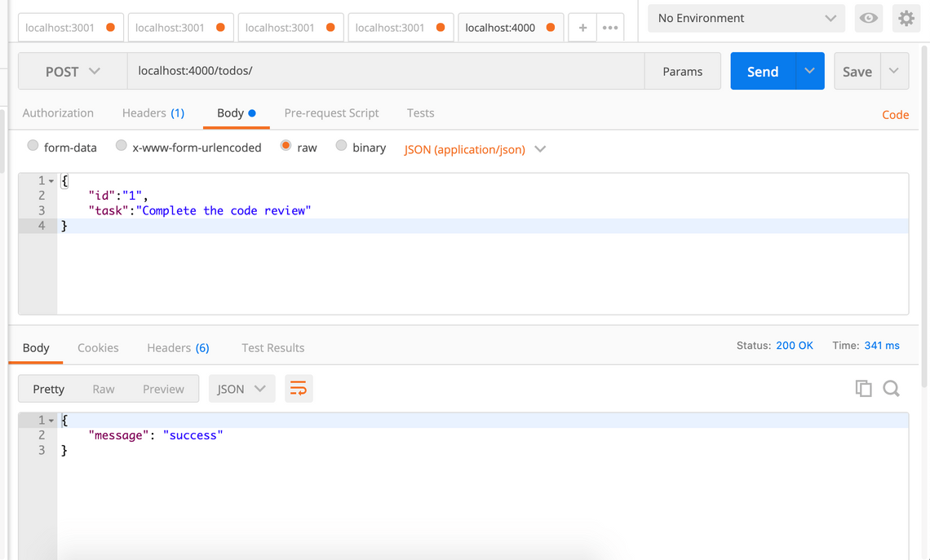
Task: Open the POST method dropdown
Action: click(x=73, y=71)
